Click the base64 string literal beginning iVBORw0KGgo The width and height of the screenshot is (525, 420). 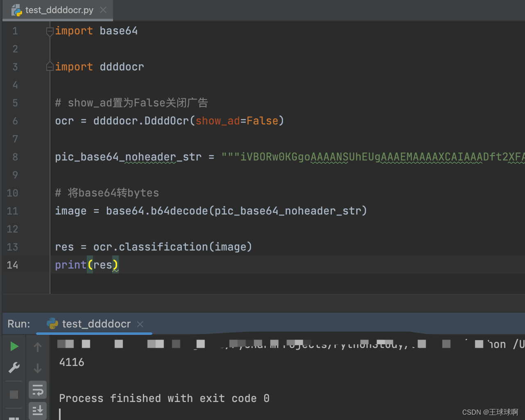(373, 157)
